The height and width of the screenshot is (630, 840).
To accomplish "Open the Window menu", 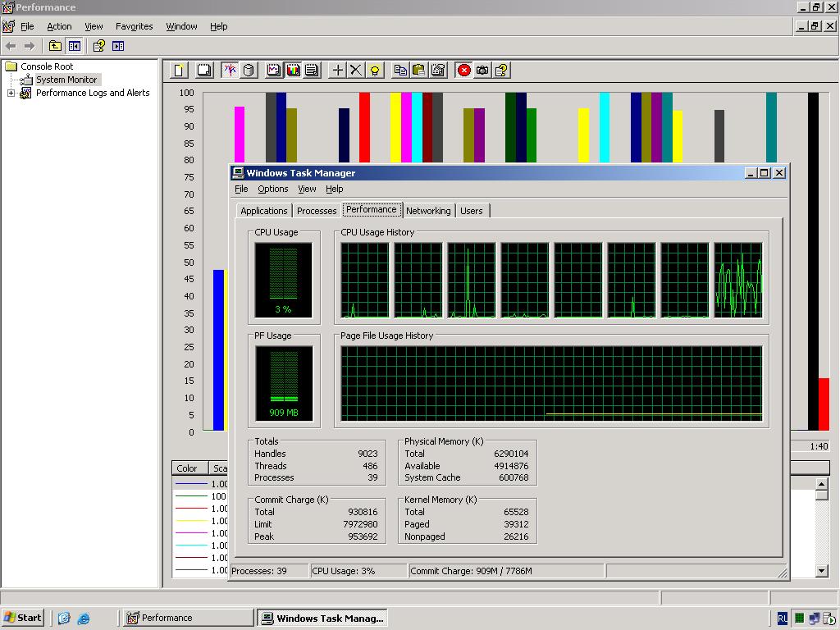I will [x=181, y=26].
